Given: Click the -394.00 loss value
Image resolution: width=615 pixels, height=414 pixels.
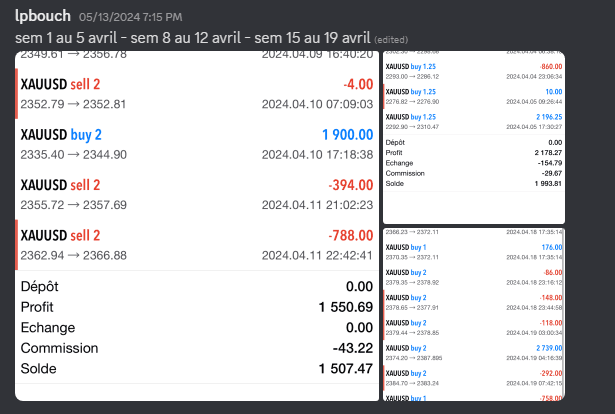Looking at the screenshot, I should 351,185.
